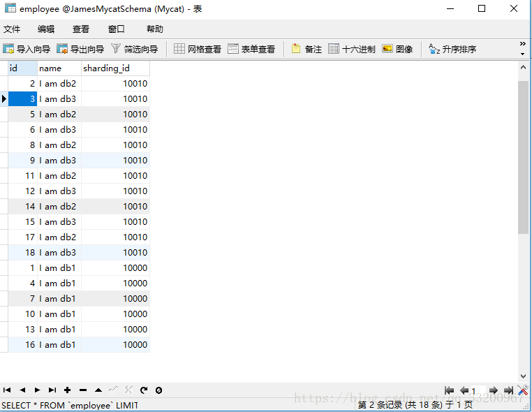
Task: Click the vertical scrollbar thumb
Action: pos(524,156)
